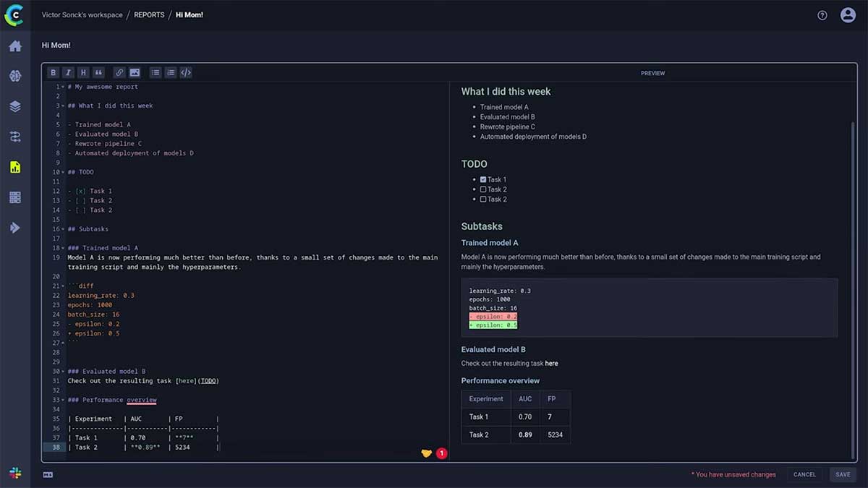Viewport: 868px width, 488px height.
Task: Insert a hyperlink with the link icon
Action: coord(119,72)
